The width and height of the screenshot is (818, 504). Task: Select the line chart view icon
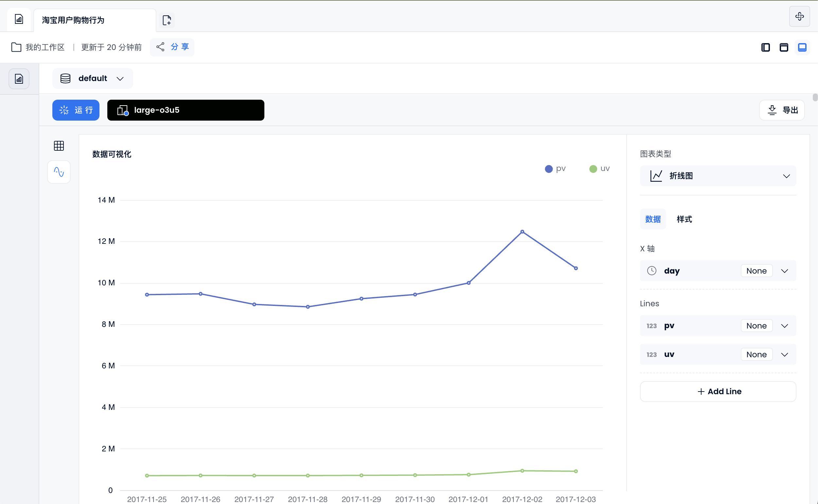pos(59,172)
